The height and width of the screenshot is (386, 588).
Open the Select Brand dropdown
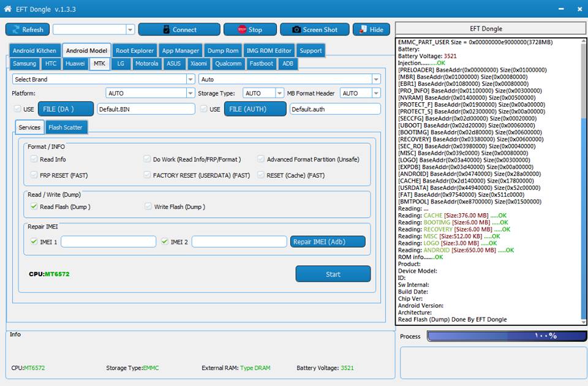click(x=190, y=79)
